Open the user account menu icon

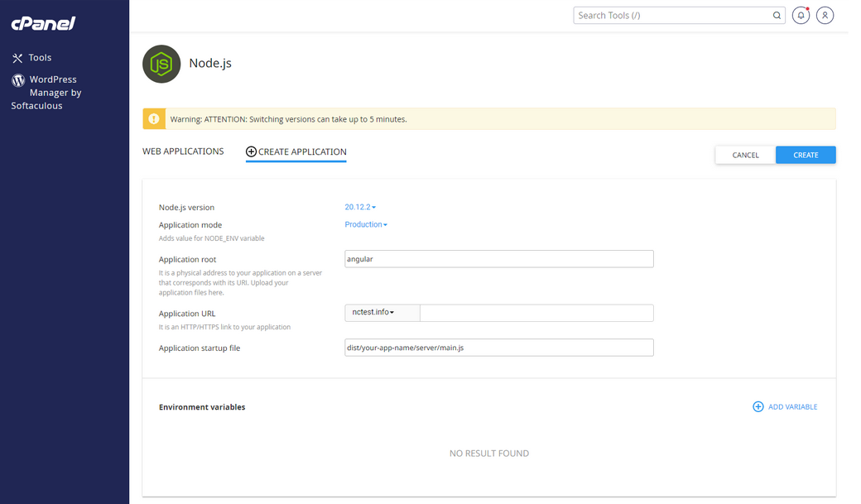[825, 16]
